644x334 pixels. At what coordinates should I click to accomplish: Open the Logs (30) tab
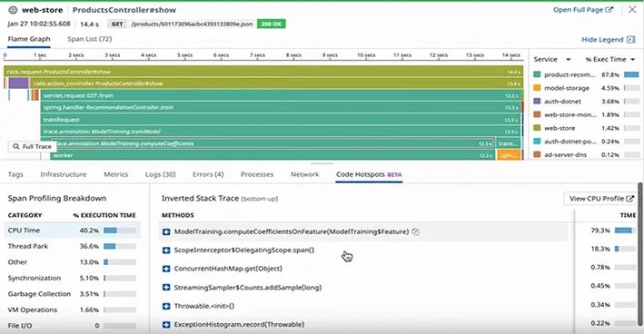pyautogui.click(x=160, y=174)
